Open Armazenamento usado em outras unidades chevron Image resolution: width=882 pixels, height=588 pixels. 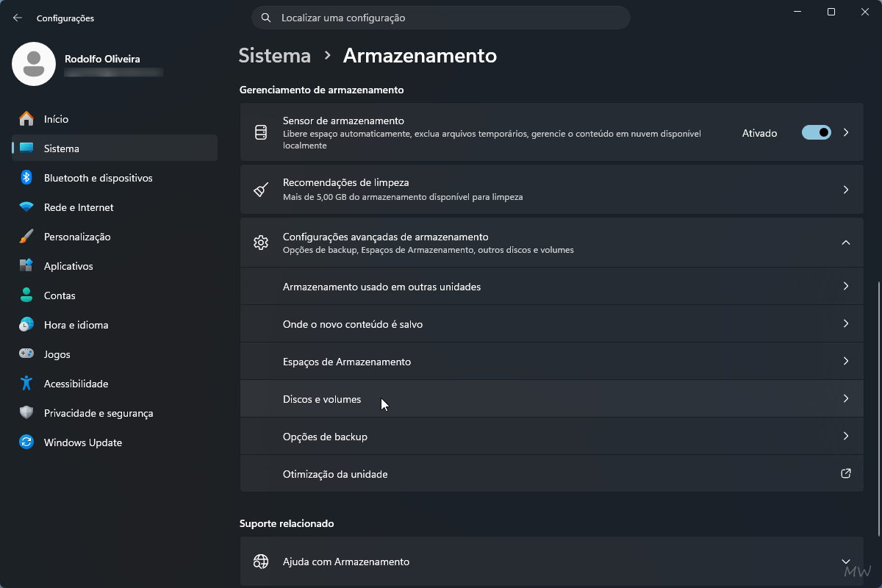point(846,286)
